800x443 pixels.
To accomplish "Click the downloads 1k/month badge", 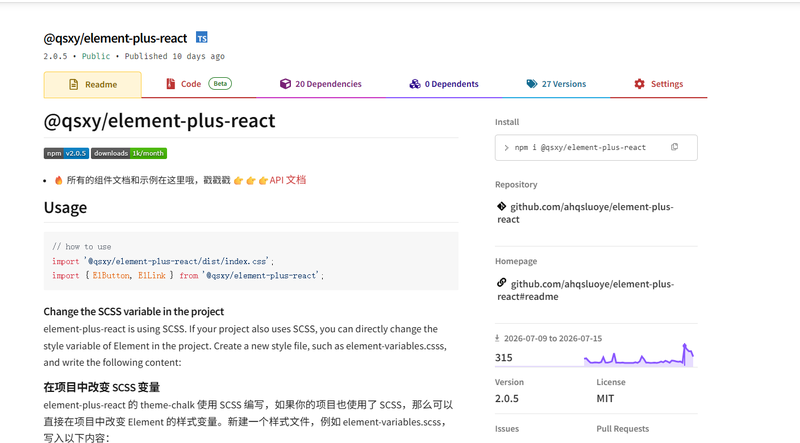I will coord(129,153).
